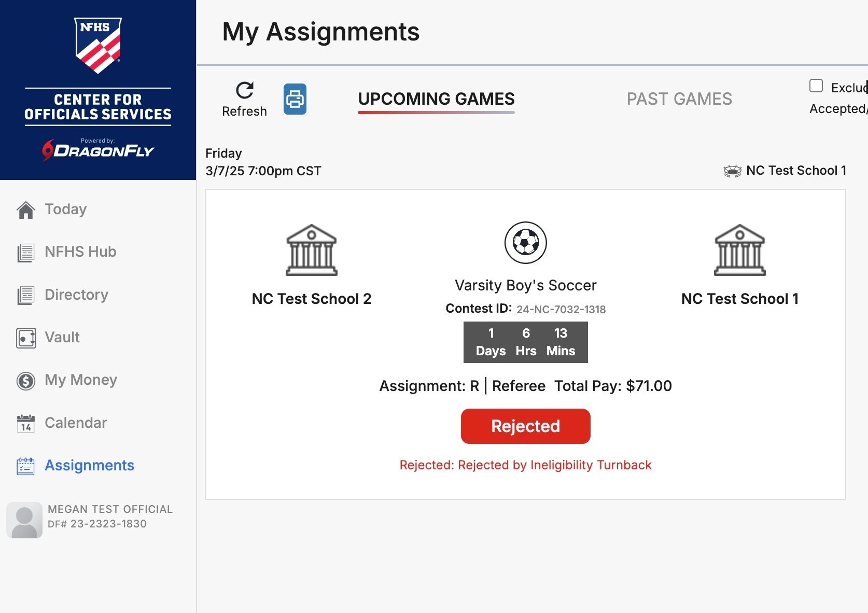Click the red Rejected button

coord(525,426)
